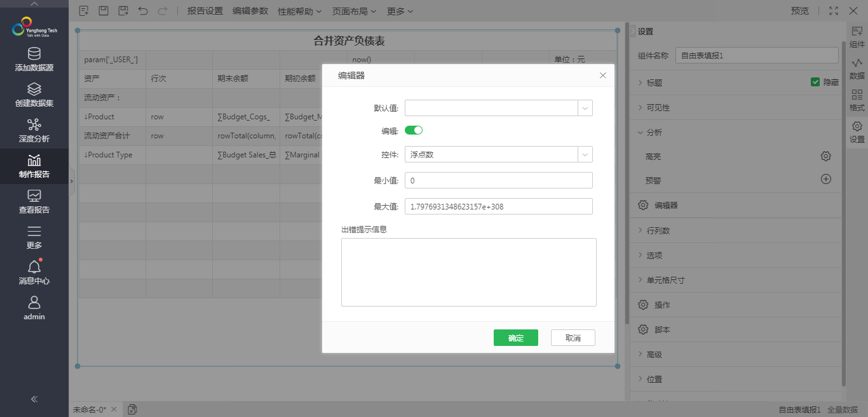
Task: Click the undo arrow in the toolbar
Action: (x=143, y=11)
